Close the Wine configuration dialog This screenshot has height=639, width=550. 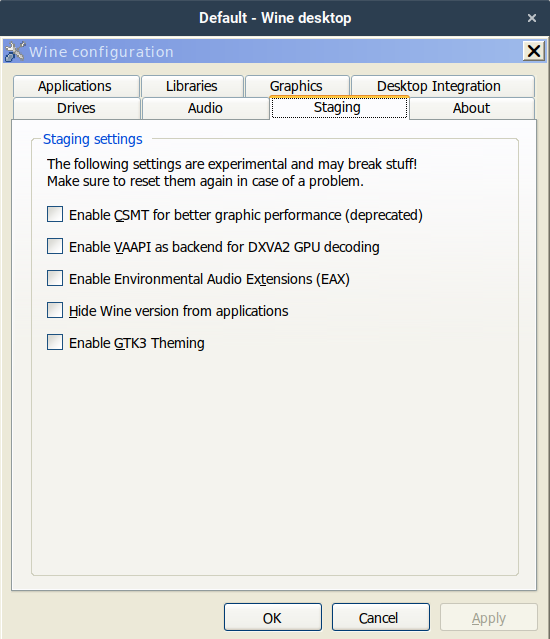(534, 51)
